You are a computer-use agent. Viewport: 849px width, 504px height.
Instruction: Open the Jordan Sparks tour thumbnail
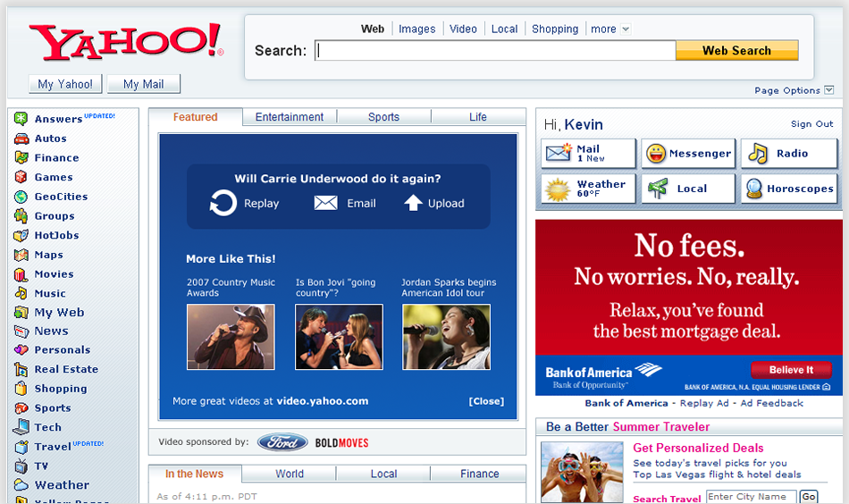[x=446, y=337]
